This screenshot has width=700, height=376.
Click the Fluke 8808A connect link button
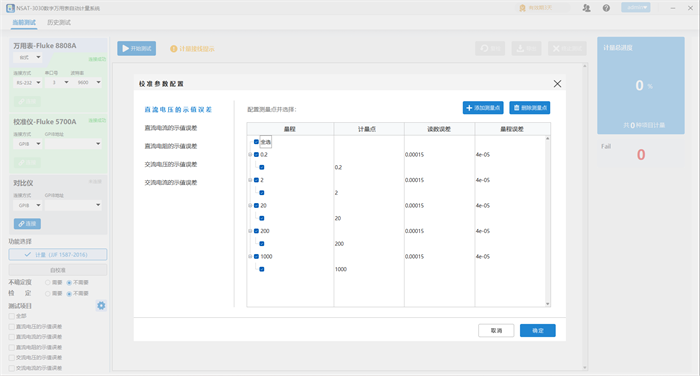click(x=27, y=102)
